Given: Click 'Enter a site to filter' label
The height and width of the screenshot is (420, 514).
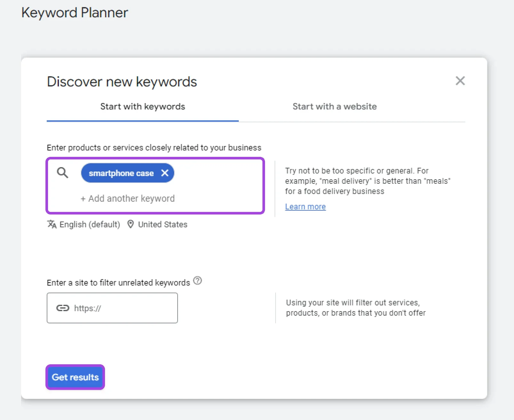Looking at the screenshot, I should coord(118,283).
